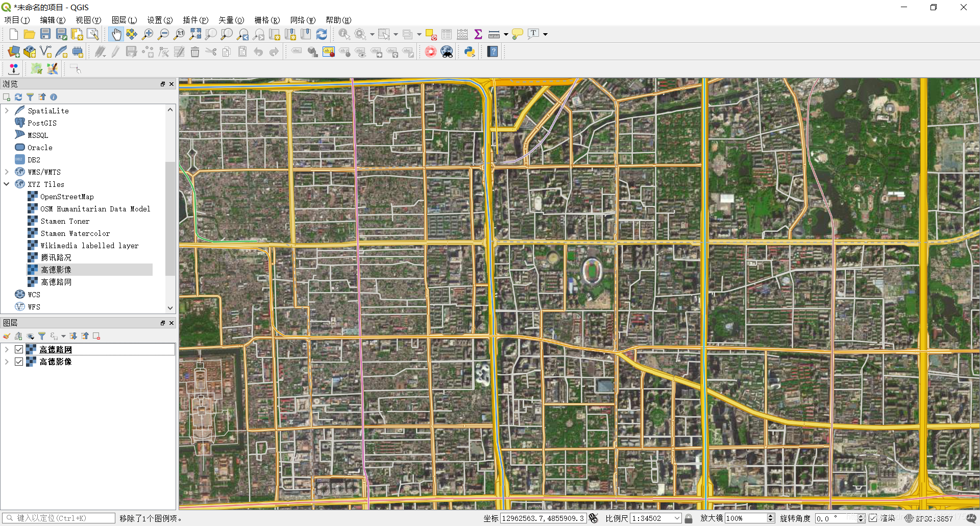Toggle extents and mouse position display icon

(593, 518)
